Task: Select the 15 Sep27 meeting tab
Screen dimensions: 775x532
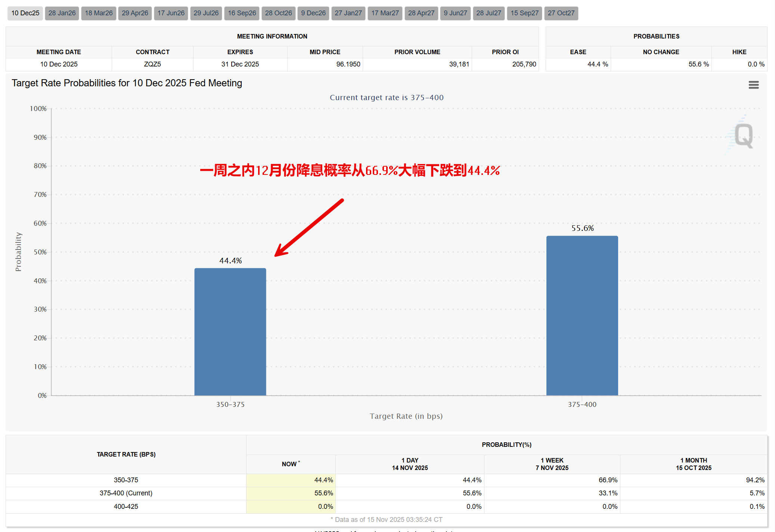Action: pyautogui.click(x=524, y=13)
